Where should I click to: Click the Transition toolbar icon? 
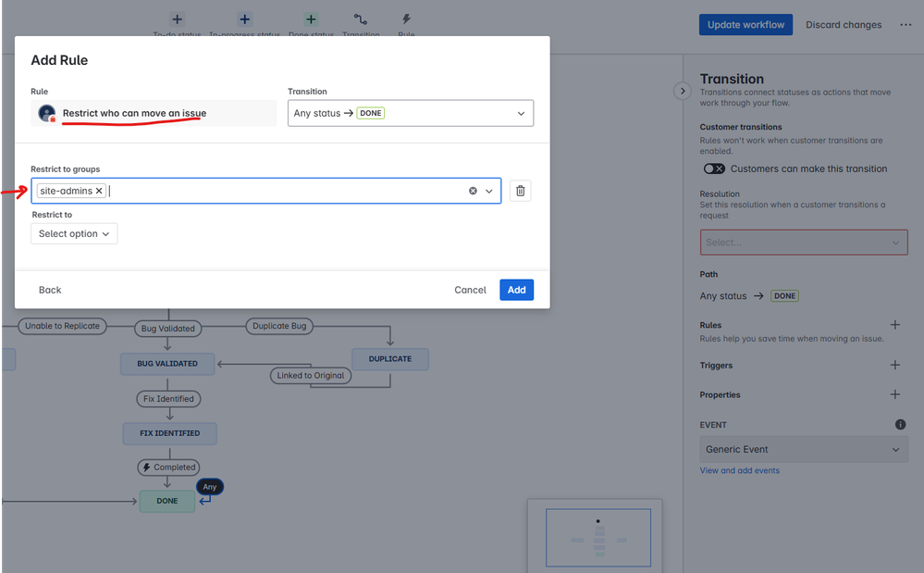click(x=361, y=19)
